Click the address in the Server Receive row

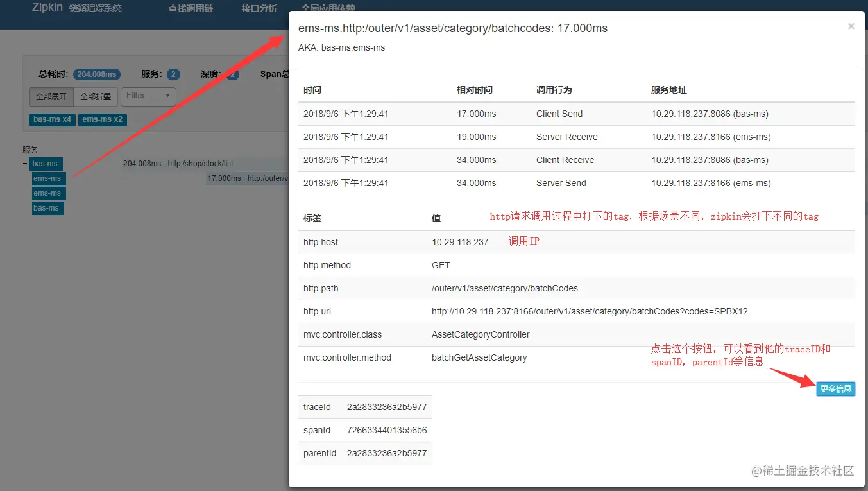711,137
